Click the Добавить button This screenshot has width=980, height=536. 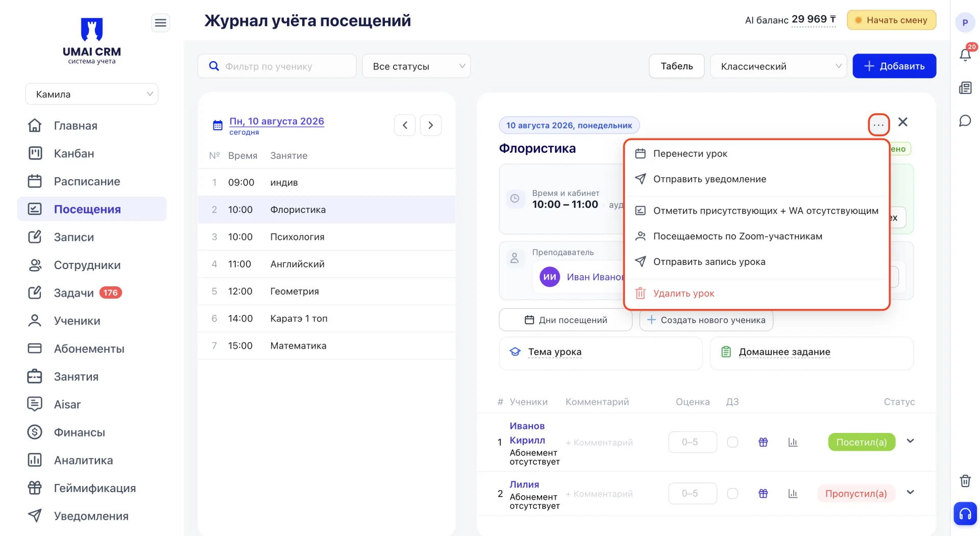click(894, 66)
